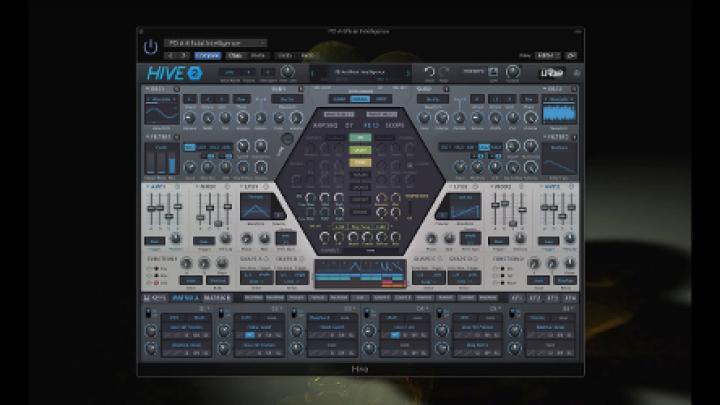
Task: Toggle the lime-green effect on button
Action: pyautogui.click(x=360, y=150)
